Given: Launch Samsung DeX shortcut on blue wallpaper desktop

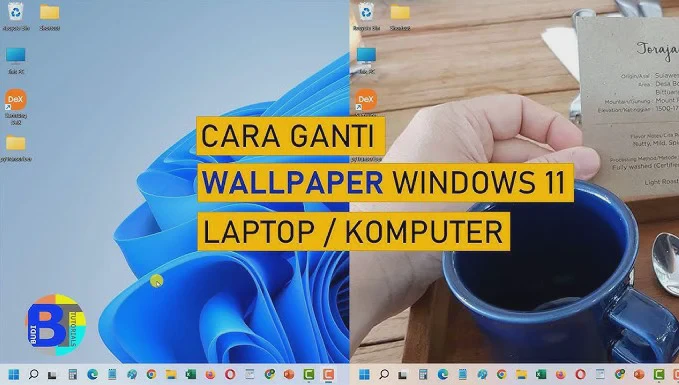Looking at the screenshot, I should point(16,107).
